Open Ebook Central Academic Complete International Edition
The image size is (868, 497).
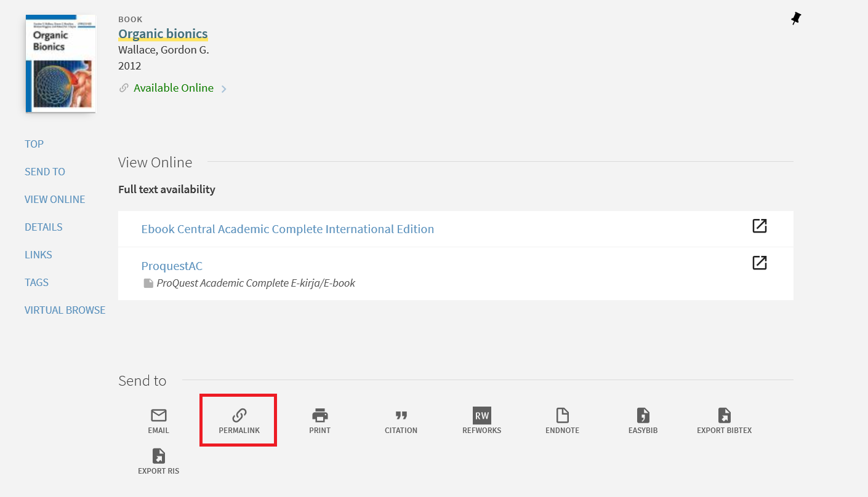(287, 229)
